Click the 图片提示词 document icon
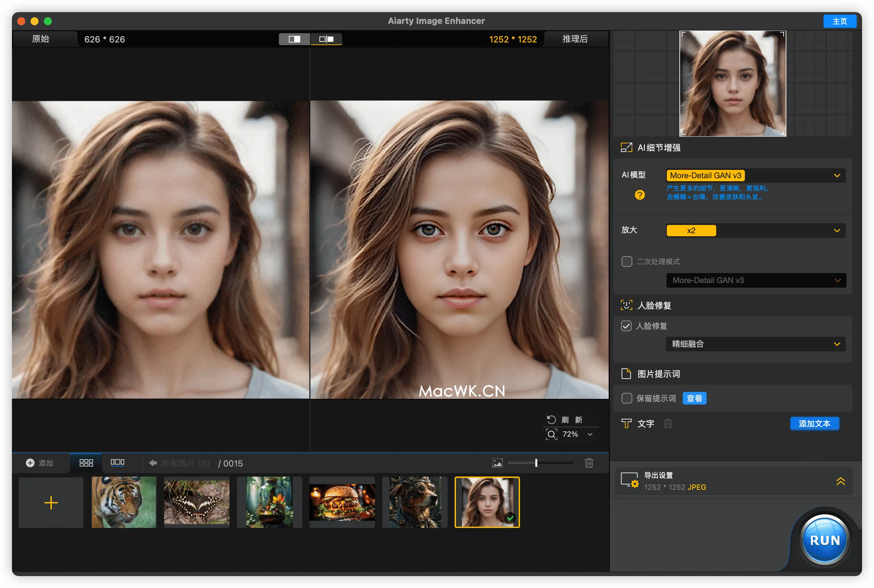The image size is (874, 588). pos(626,374)
